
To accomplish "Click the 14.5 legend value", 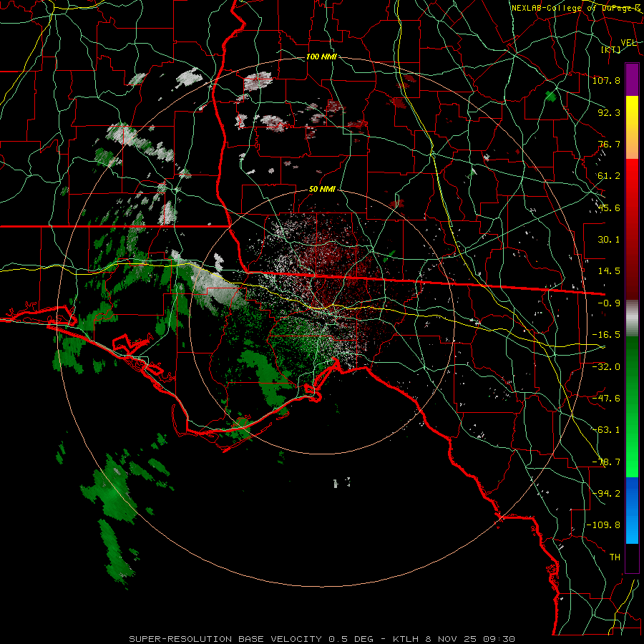I will (x=609, y=271).
